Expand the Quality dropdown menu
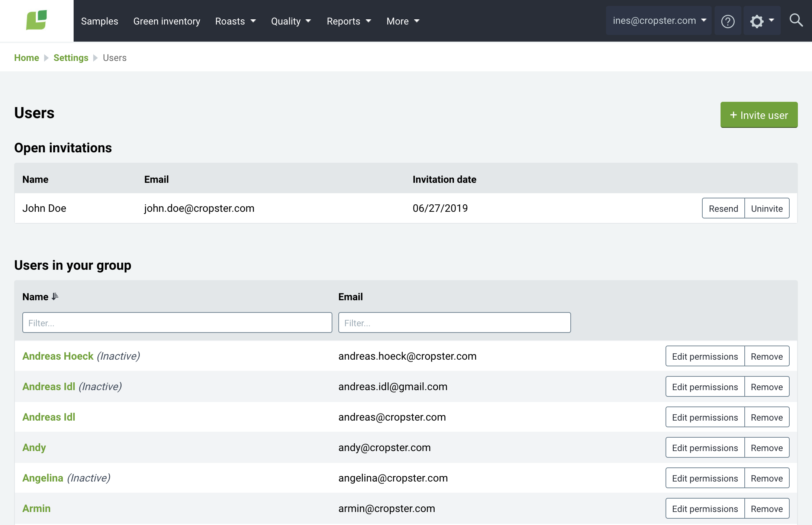The height and width of the screenshot is (525, 812). (291, 21)
